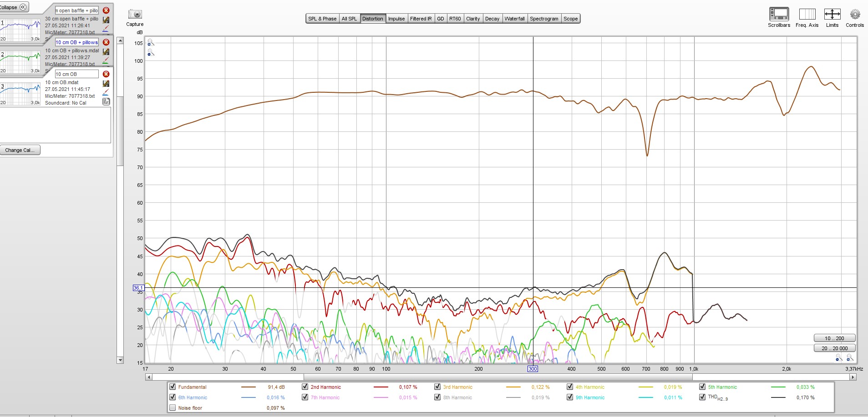
Task: Select the Distortion tab
Action: [373, 19]
